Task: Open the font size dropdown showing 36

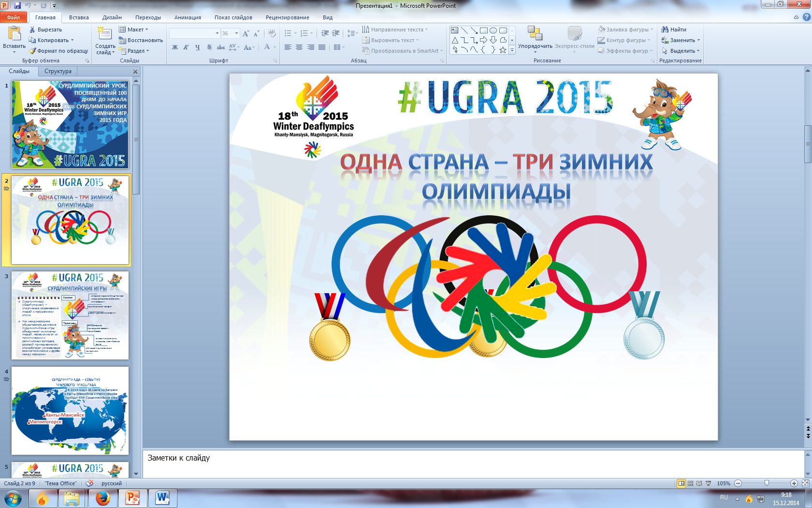Action: click(x=236, y=33)
